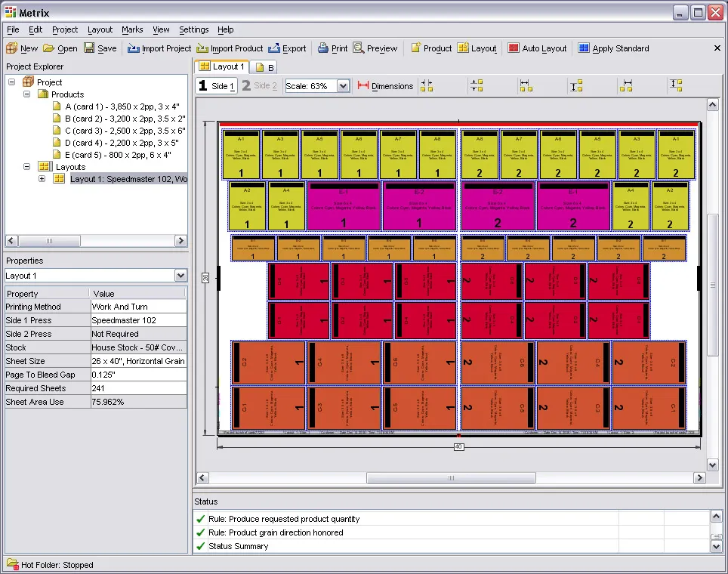Click the Printing Method value Work And Turn
The width and height of the screenshot is (728, 574).
(139, 307)
